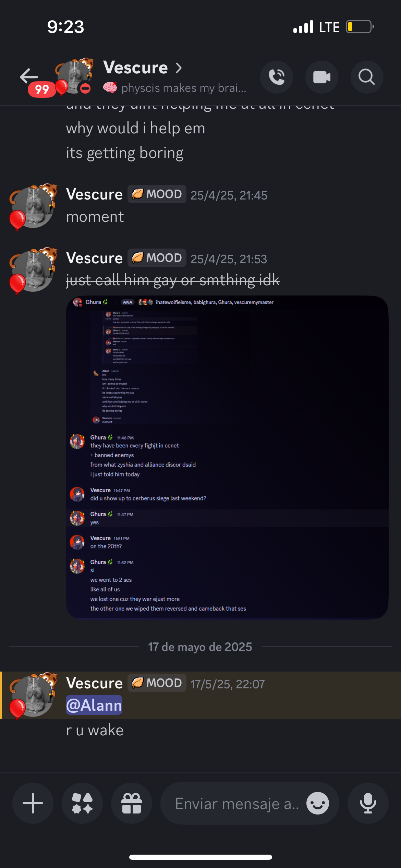401x868 pixels.
Task: Tap Vescure username on 21:53 message
Action: (x=94, y=258)
